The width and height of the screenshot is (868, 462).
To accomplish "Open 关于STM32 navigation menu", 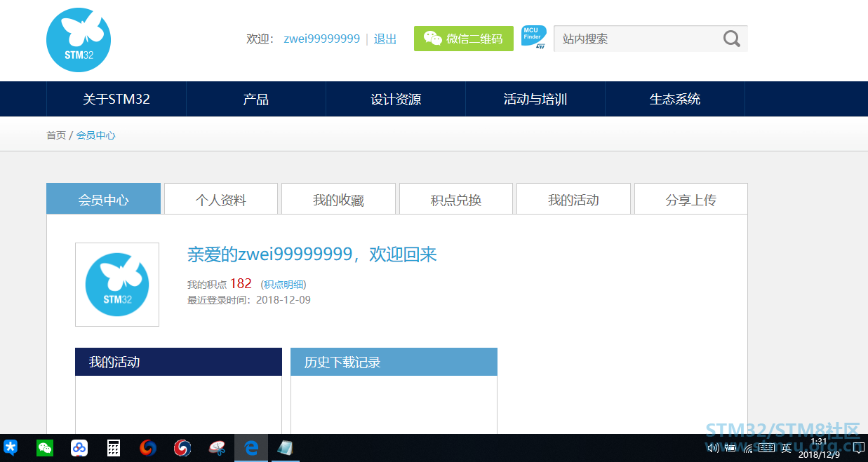I will tap(116, 99).
